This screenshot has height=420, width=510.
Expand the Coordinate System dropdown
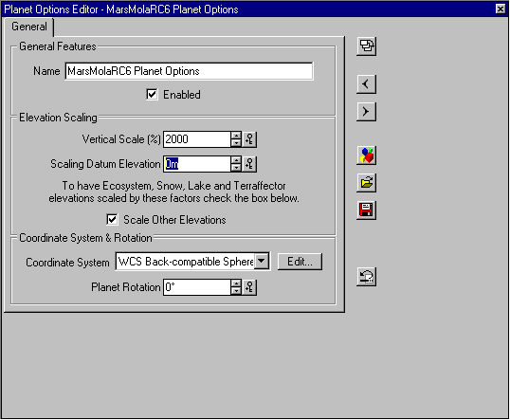click(262, 262)
